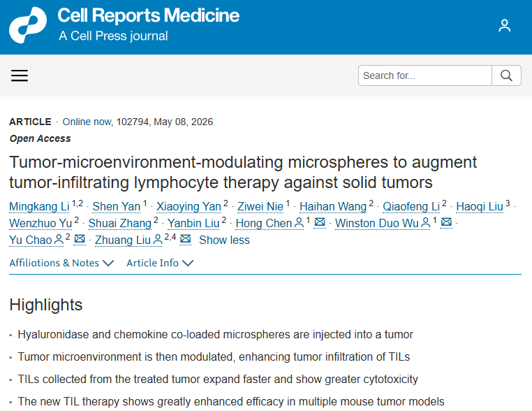Click the email envelope next to Winston Duo Wu
Image resolution: width=532 pixels, height=411 pixels.
point(446,222)
